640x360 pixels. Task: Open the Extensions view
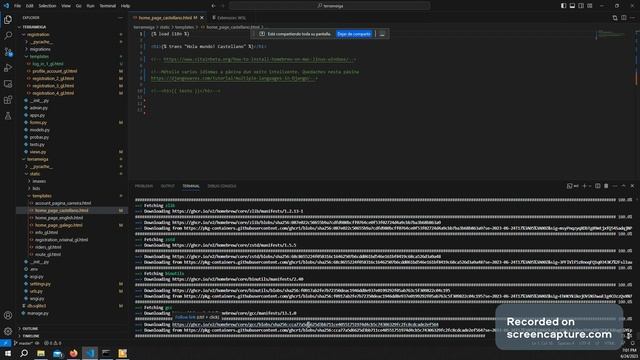coord(8,100)
